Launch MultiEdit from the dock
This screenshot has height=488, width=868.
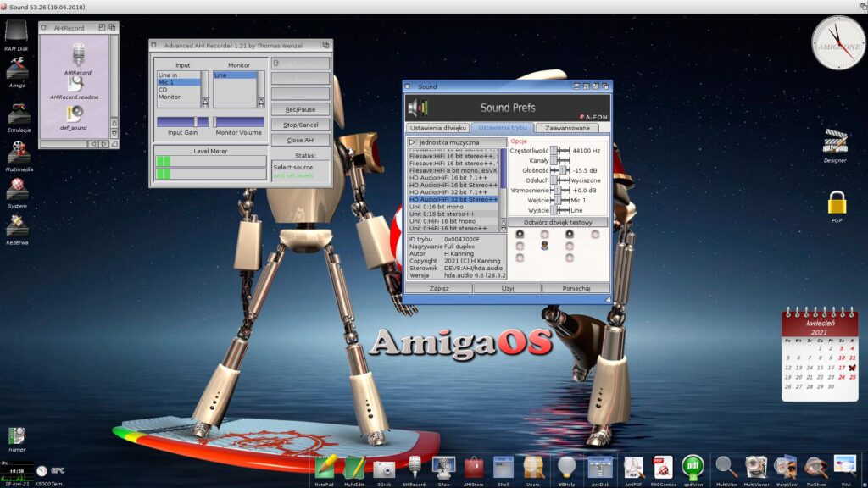(x=354, y=468)
